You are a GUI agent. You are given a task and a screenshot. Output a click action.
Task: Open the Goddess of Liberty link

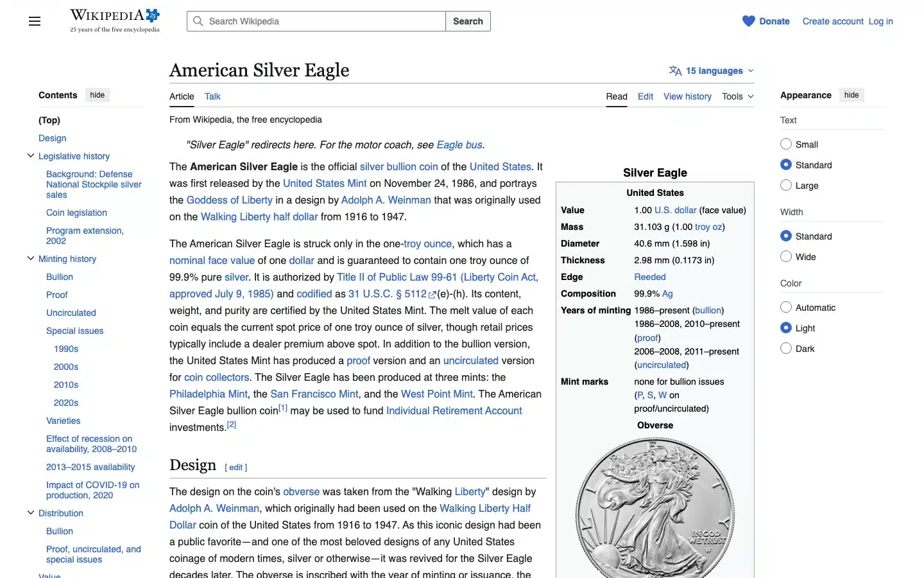coord(229,200)
